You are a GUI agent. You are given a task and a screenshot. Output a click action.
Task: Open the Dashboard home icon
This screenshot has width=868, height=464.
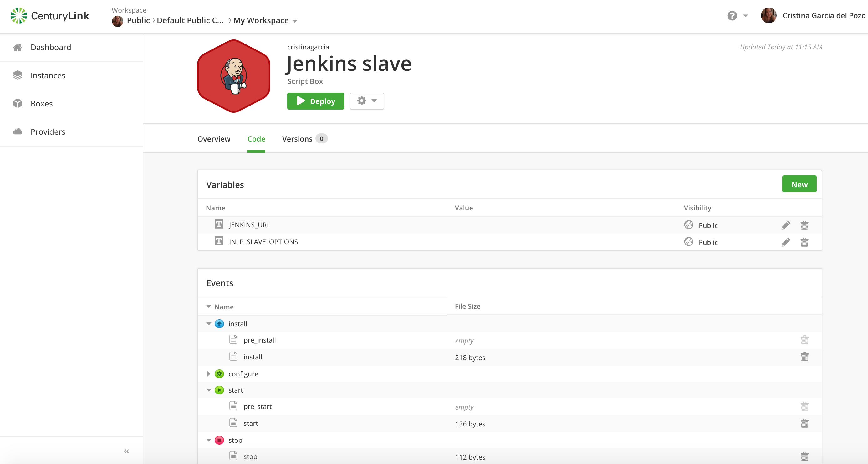(x=18, y=48)
